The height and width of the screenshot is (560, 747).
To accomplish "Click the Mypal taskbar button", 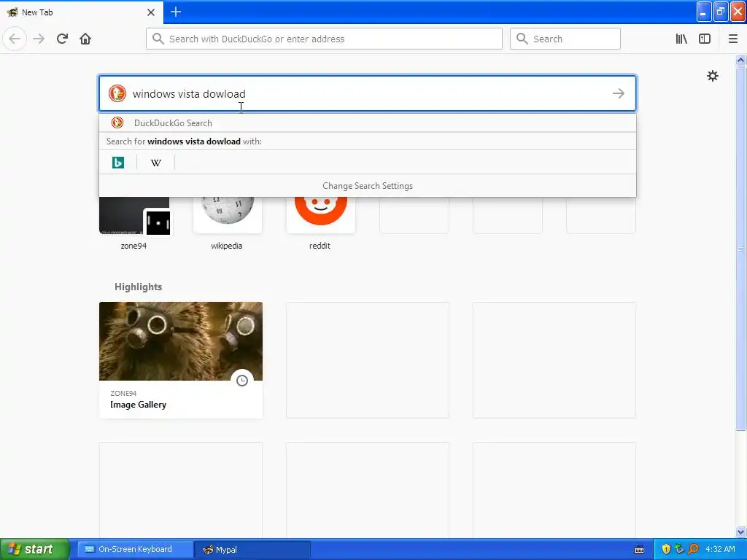I will click(x=252, y=549).
